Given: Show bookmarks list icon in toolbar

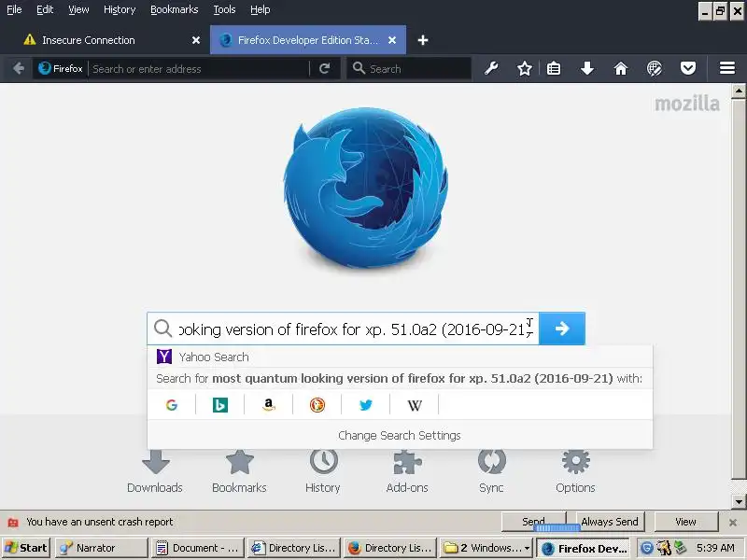Looking at the screenshot, I should 554,68.
